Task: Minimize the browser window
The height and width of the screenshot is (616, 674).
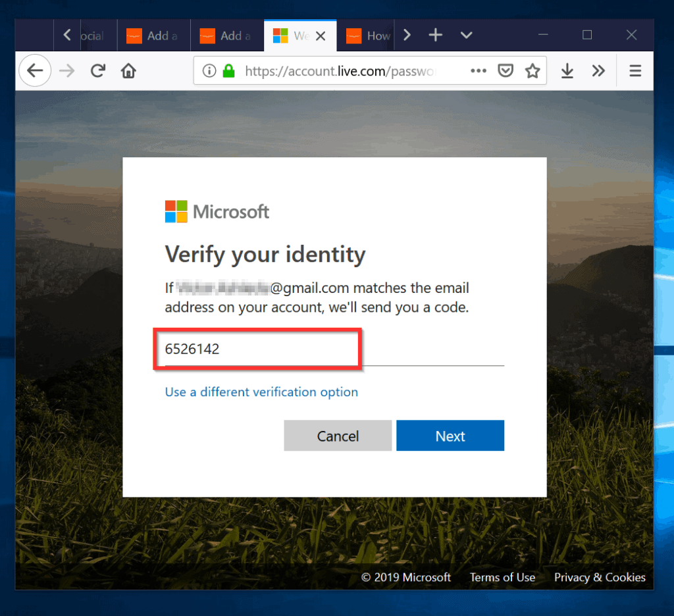Action: click(543, 35)
